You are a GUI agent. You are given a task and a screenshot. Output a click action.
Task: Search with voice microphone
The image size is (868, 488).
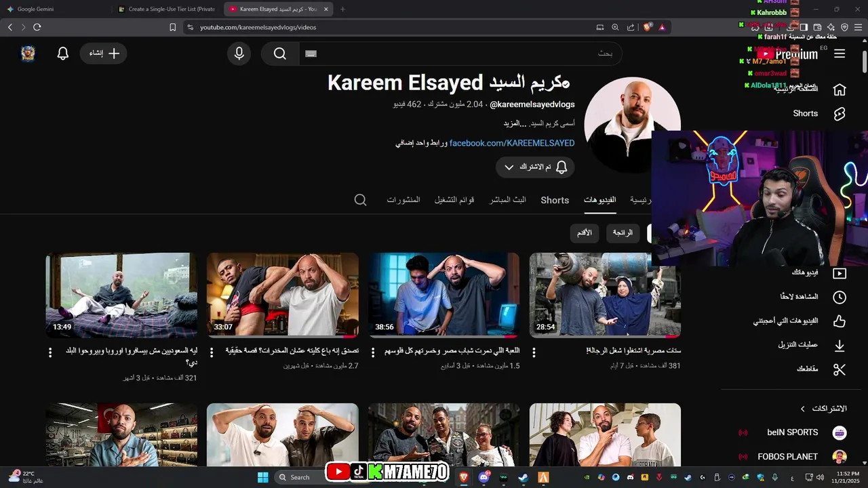239,54
